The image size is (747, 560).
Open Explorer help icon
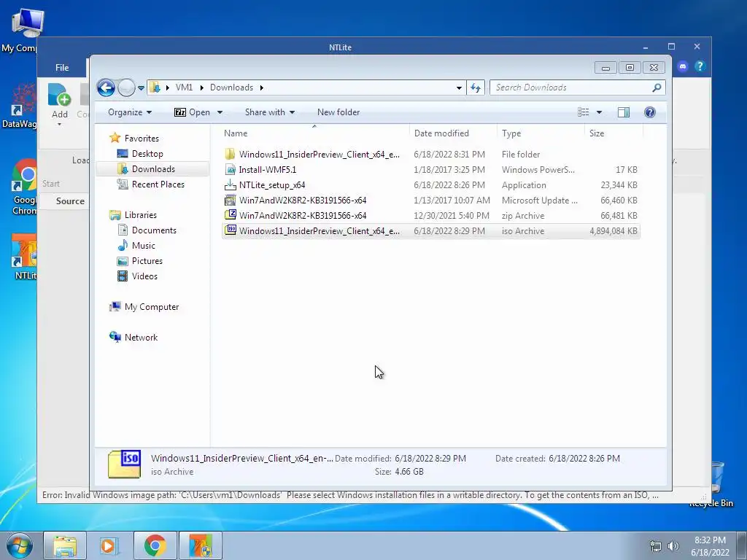650,112
